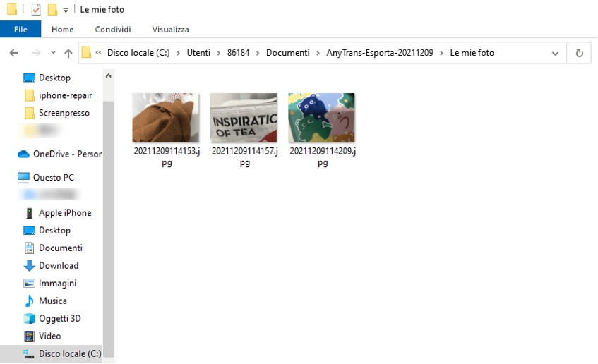Open the File menu

click(20, 29)
